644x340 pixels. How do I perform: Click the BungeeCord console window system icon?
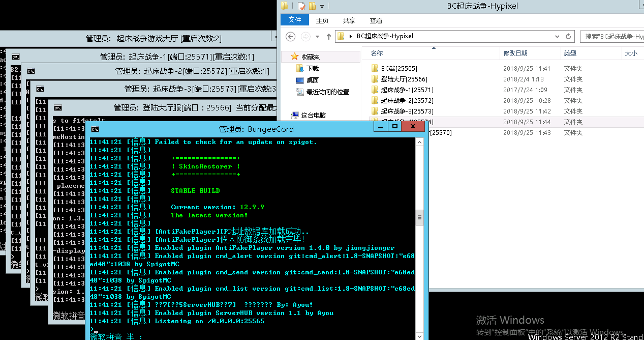95,129
